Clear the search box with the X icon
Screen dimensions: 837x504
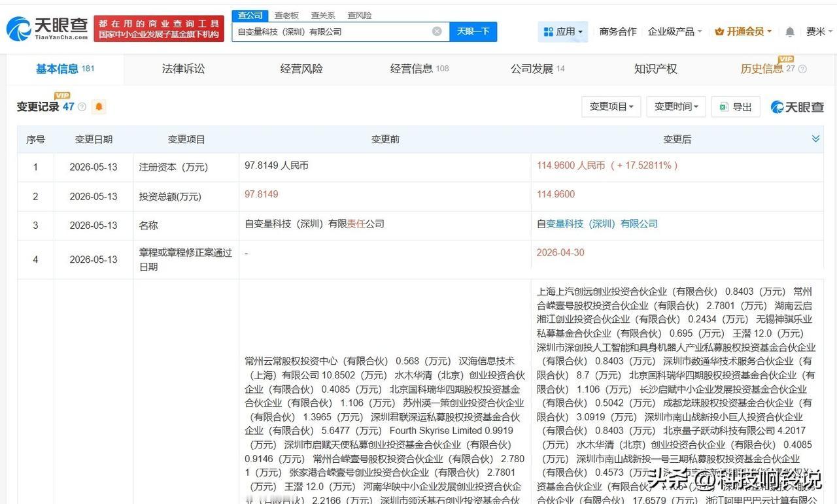click(437, 31)
